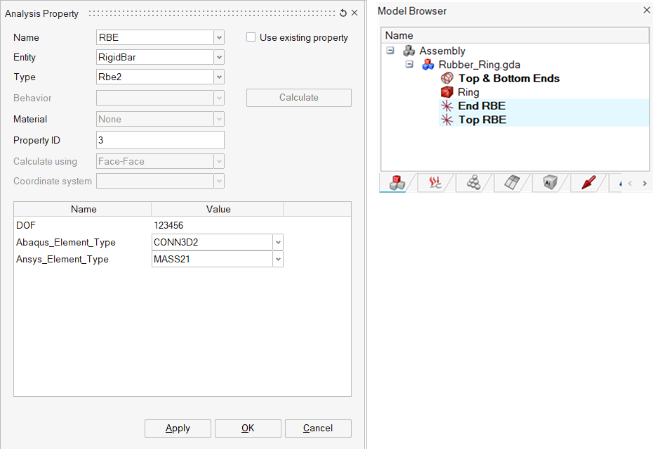Open the Assembly tab in Model Browser
The width and height of the screenshot is (653, 449).
click(396, 183)
